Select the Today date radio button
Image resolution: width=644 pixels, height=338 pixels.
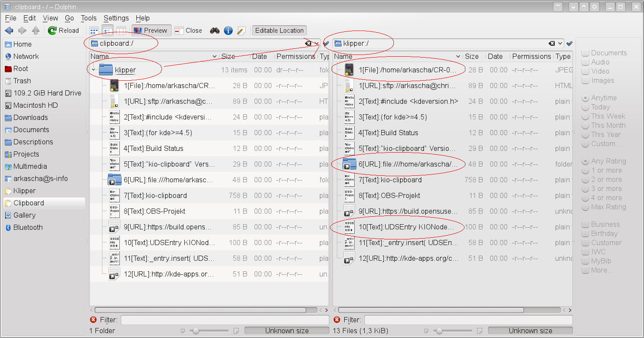click(586, 107)
